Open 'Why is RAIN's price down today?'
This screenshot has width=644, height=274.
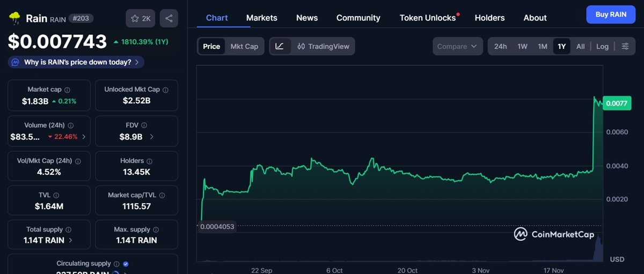pos(76,62)
